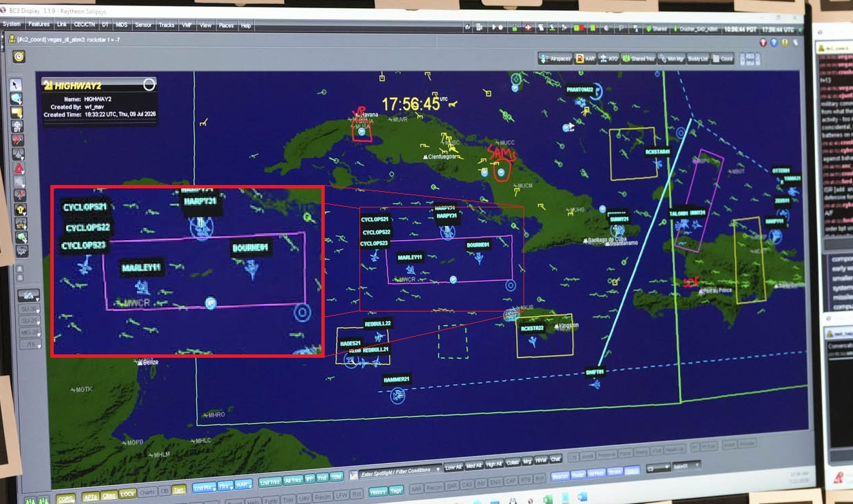This screenshot has height=504, width=853.
Task: Click the Shared status indicator at top
Action: click(656, 29)
